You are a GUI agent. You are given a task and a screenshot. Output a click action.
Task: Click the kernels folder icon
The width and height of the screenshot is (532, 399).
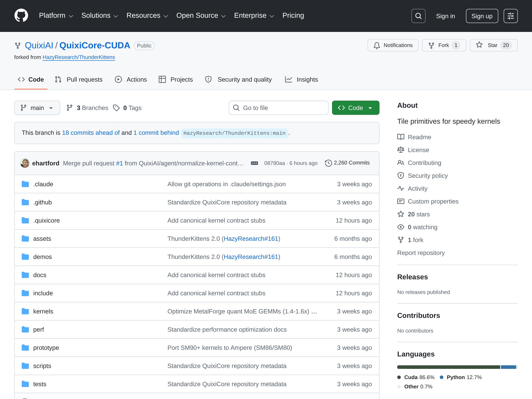pos(25,311)
